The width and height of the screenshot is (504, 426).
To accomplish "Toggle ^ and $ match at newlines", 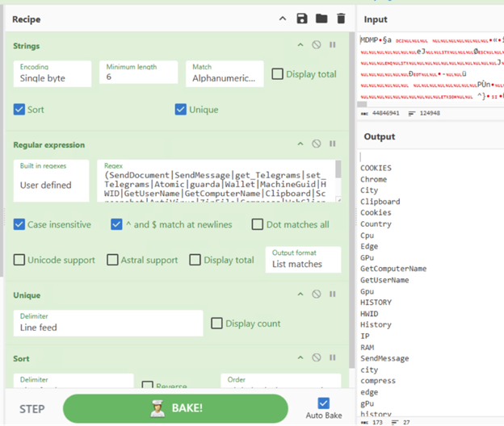I will coord(116,224).
